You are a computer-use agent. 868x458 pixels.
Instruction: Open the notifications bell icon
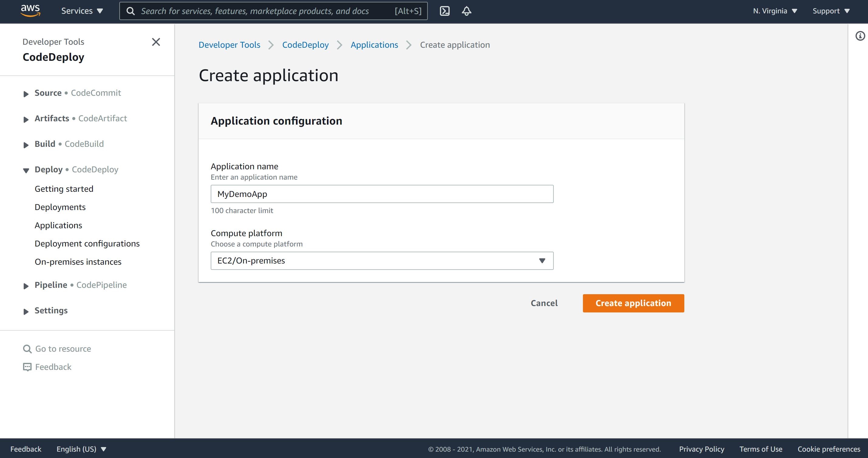click(466, 11)
